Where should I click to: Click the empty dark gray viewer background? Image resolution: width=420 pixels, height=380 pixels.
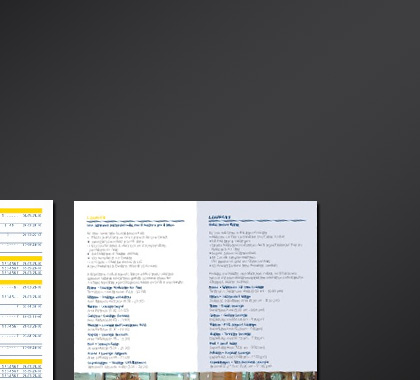[x=210, y=100]
